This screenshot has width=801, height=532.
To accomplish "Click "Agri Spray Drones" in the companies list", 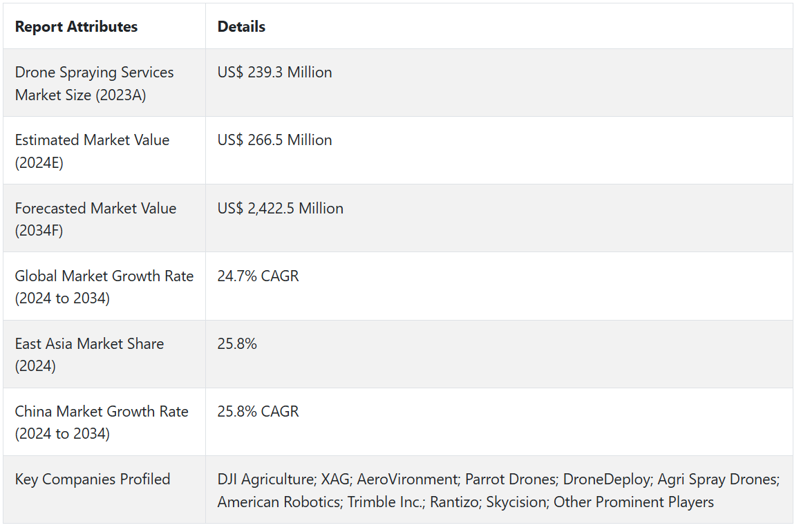I will click(718, 479).
